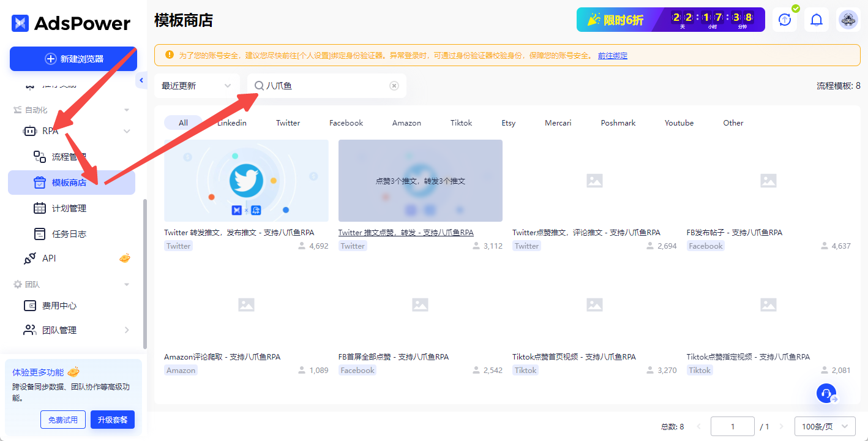Viewport: 868px width, 441px height.
Task: Click Tiktok tag under Tiktok点赞指定视频
Action: tap(700, 370)
